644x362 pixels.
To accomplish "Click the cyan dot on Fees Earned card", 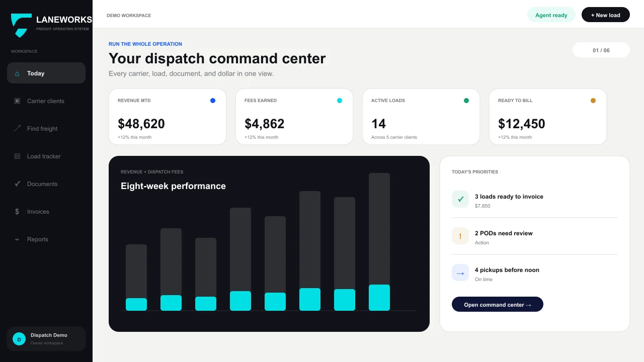I will [340, 101].
